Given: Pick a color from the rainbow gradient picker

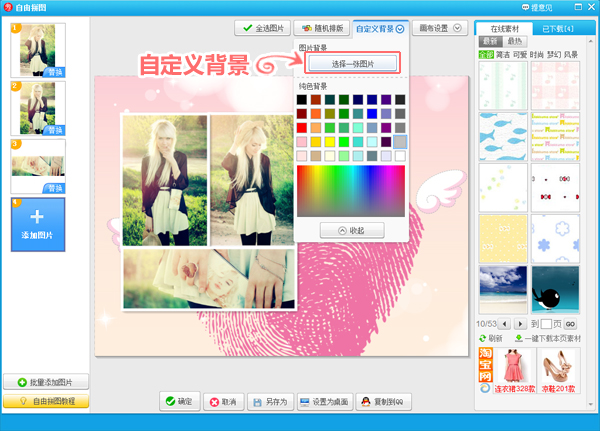Looking at the screenshot, I should (x=351, y=190).
